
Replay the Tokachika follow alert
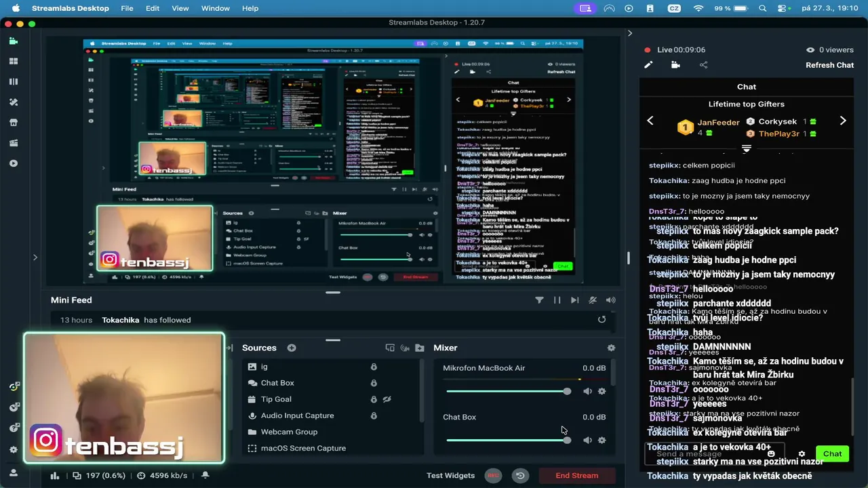pyautogui.click(x=601, y=319)
